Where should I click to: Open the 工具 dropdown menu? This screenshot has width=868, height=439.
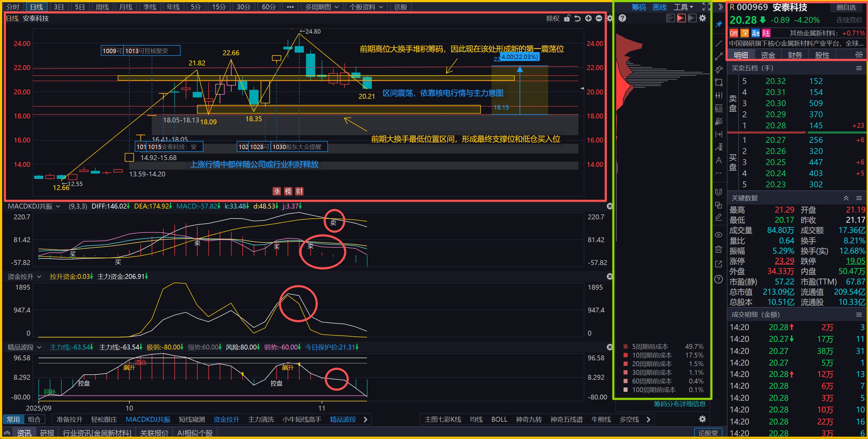point(683,7)
